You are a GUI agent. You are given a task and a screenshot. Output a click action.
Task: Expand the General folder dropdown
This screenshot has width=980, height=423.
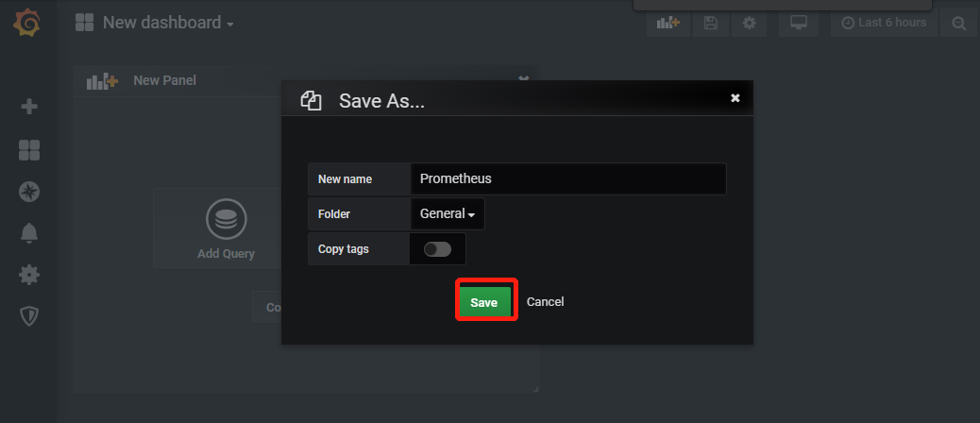point(448,213)
